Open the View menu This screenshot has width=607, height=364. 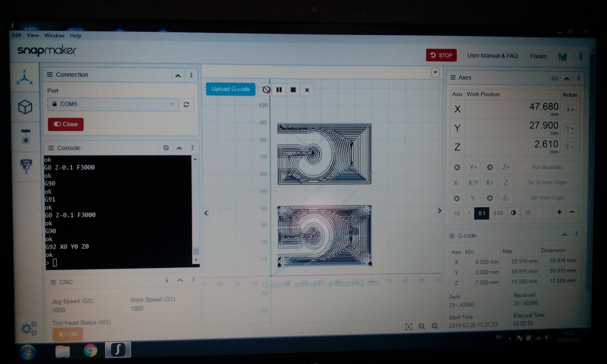click(33, 35)
